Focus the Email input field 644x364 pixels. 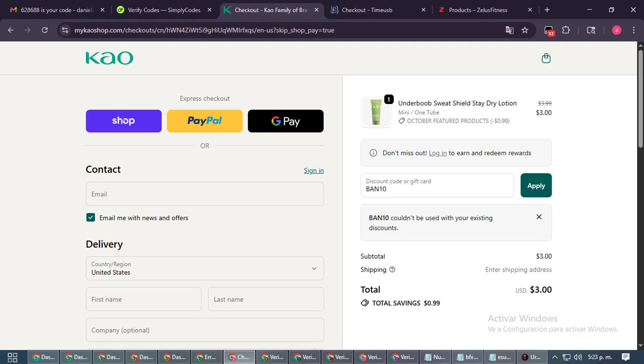point(205,194)
